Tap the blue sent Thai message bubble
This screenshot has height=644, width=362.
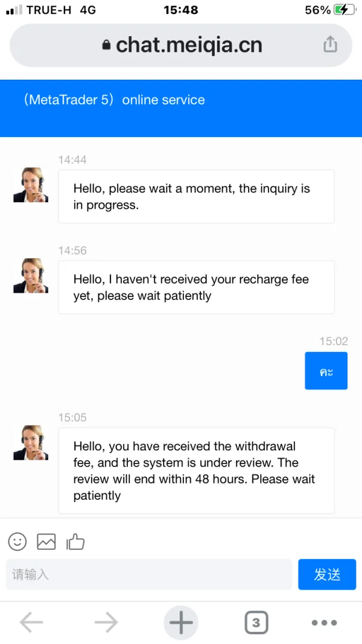[x=326, y=371]
